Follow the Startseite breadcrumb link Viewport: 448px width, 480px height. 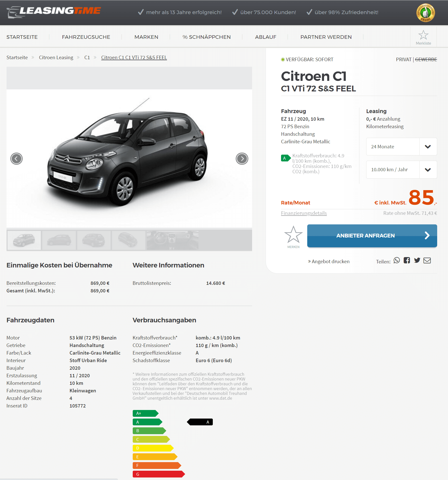[x=17, y=57]
